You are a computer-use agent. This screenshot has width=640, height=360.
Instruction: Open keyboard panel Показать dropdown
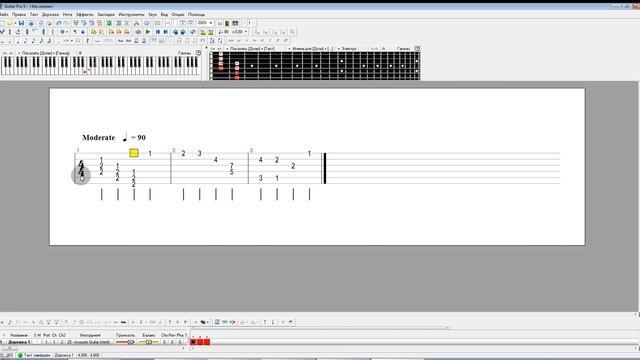pos(44,53)
